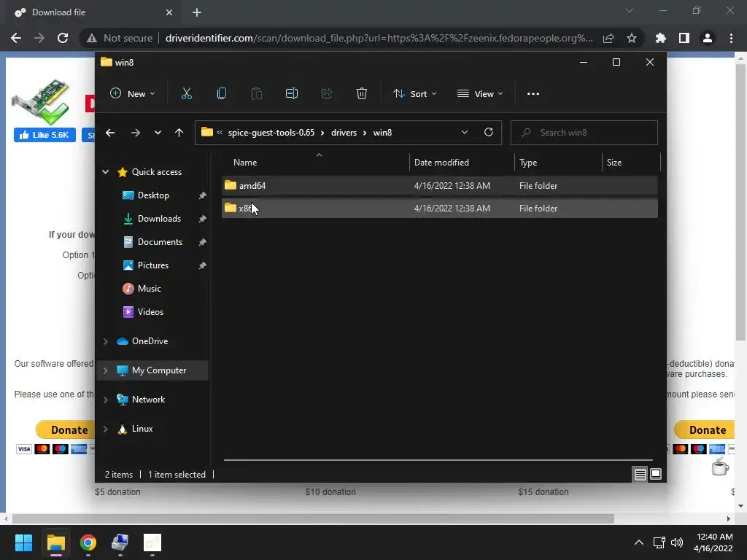This screenshot has width=747, height=560.
Task: Click the Delete trash can icon
Action: 362,94
